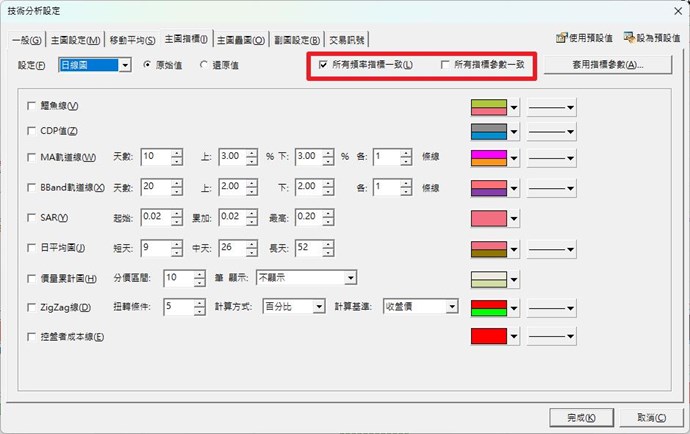Click the MA軌道線 天數 input field

(155, 157)
